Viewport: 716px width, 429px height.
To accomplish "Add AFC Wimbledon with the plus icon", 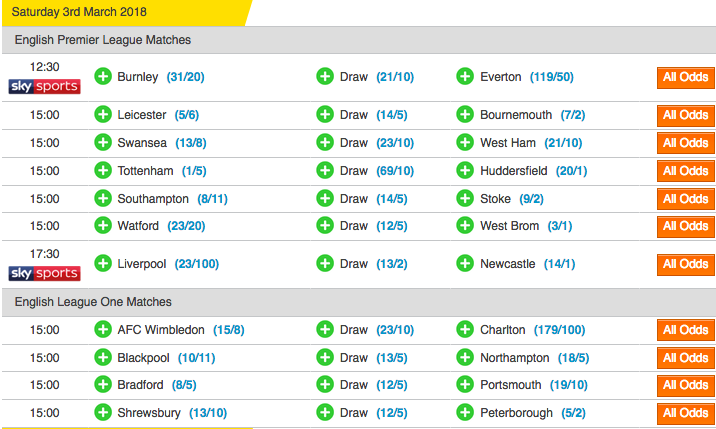I will coord(103,329).
